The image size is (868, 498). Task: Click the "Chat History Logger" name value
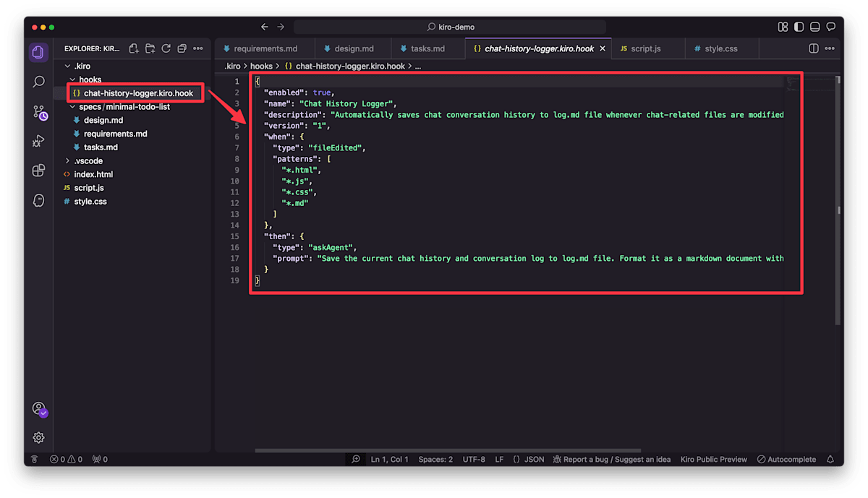pyautogui.click(x=346, y=103)
